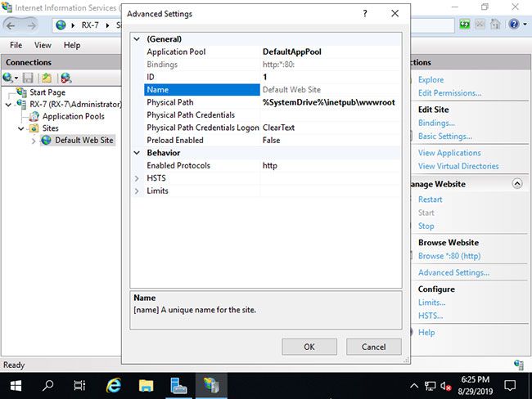The height and width of the screenshot is (399, 532).
Task: Click the Limits configure link
Action: 431,303
